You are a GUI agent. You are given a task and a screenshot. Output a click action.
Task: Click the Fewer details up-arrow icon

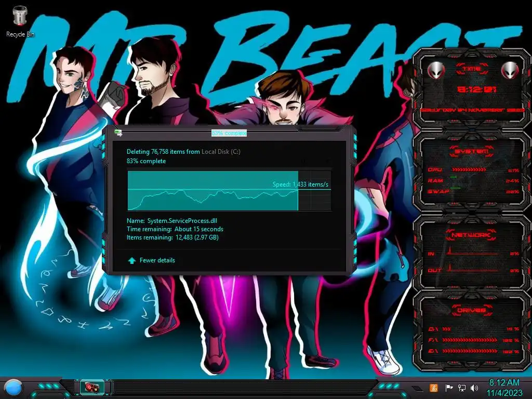coord(131,260)
